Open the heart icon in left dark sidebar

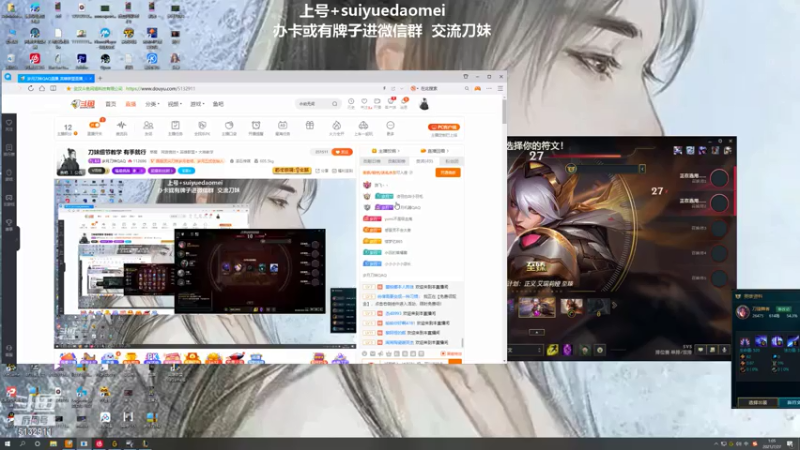(x=9, y=123)
